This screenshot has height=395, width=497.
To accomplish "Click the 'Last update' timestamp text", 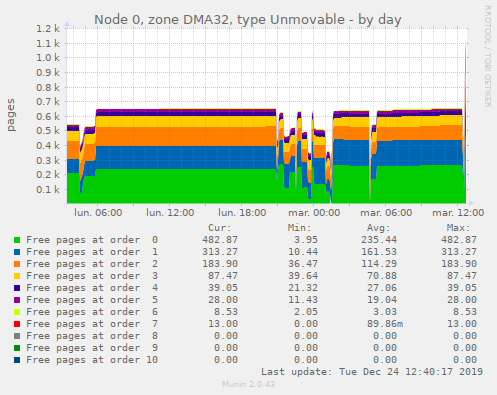I will point(372,372).
